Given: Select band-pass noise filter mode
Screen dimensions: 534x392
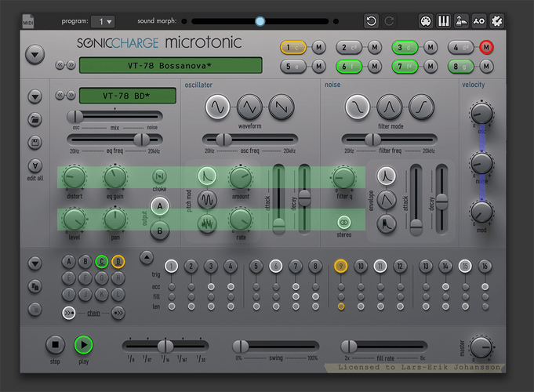Looking at the screenshot, I should 390,107.
